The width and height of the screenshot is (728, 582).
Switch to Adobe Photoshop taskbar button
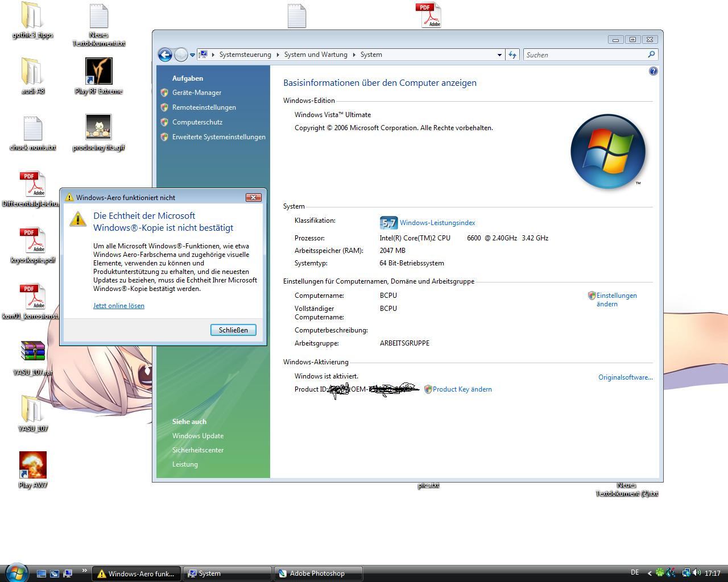(x=318, y=573)
